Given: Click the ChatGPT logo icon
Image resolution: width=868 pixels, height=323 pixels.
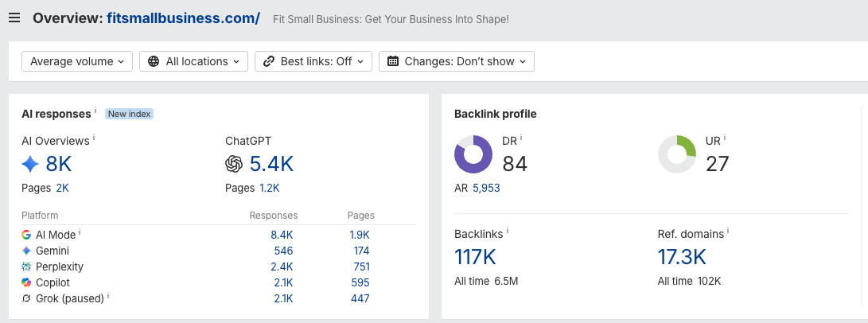Looking at the screenshot, I should coord(234,164).
